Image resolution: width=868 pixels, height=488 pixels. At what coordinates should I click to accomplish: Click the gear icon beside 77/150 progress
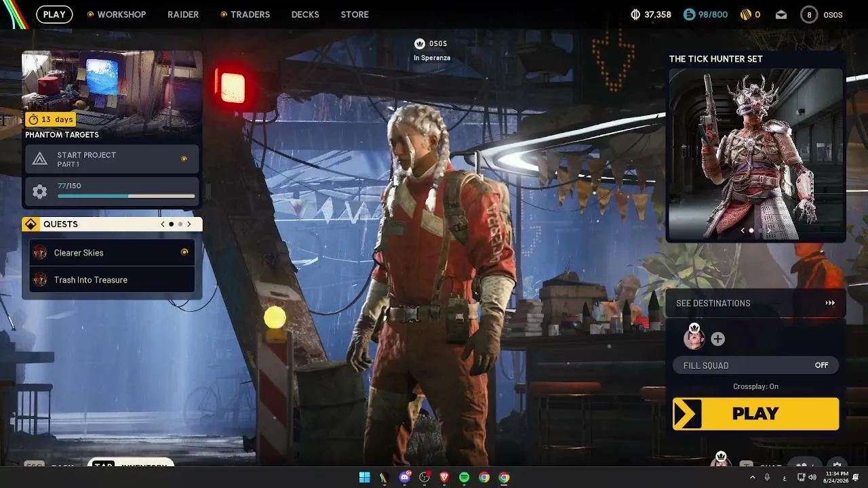pyautogui.click(x=40, y=192)
